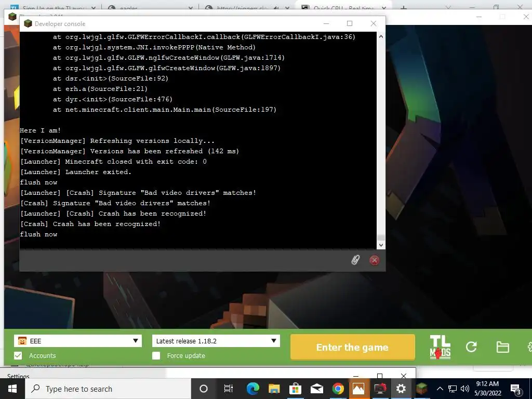This screenshot has width=532, height=399.
Task: Click the refresh arrow icon in TLauncher
Action: pos(471,347)
